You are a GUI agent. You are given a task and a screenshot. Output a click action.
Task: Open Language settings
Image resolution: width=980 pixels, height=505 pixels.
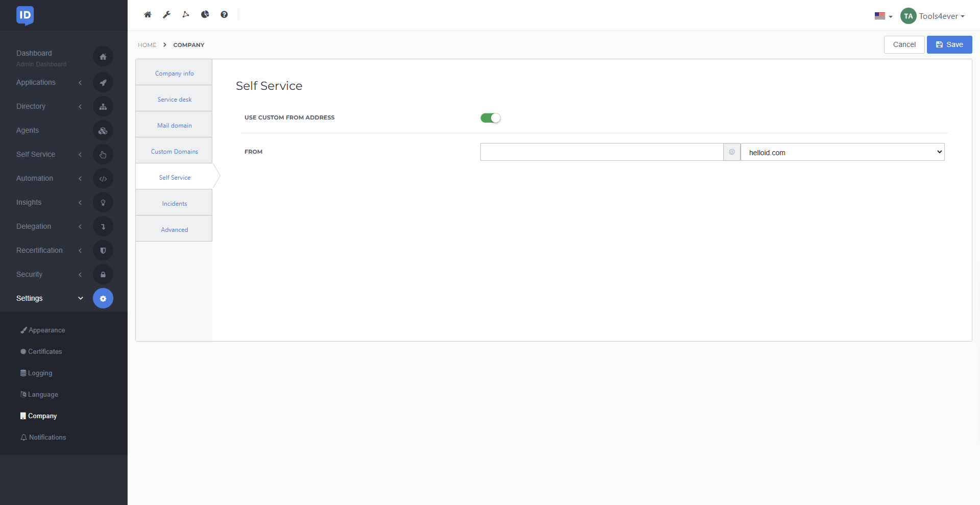click(x=39, y=395)
